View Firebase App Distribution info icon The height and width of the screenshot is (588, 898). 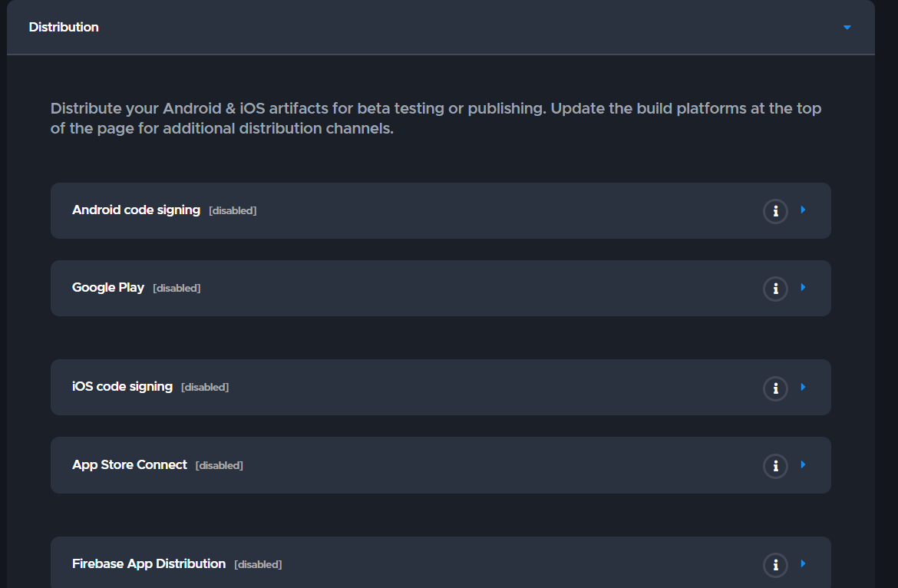coord(775,566)
